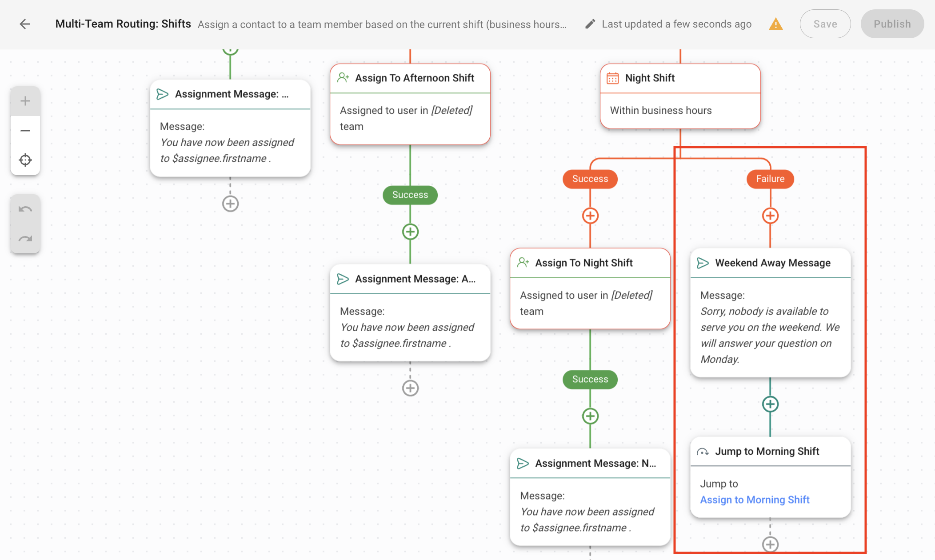Toggle the Failure connector on Night Shift node
This screenshot has width=935, height=560.
(769, 178)
